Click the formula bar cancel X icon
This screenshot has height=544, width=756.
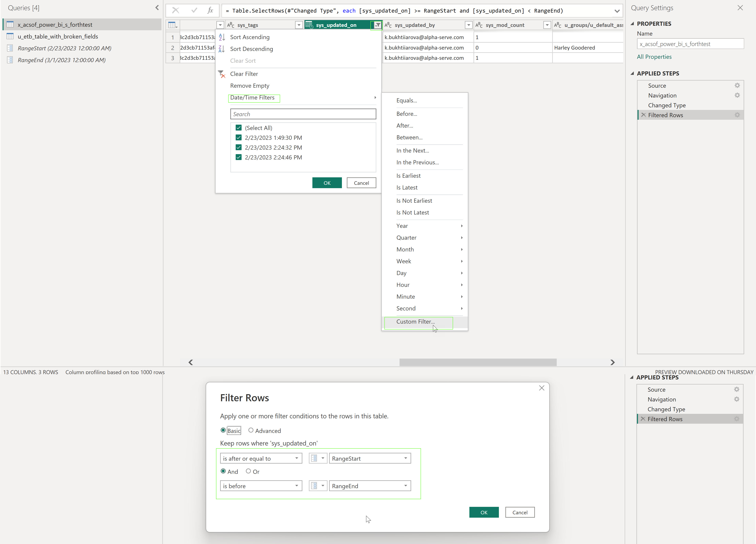coord(176,10)
